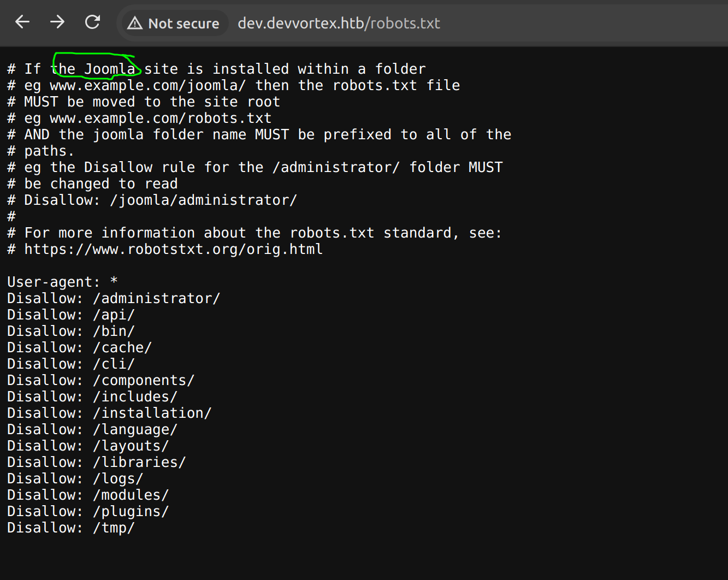The width and height of the screenshot is (728, 580).
Task: Click the Disallow /tmp/ line
Action: 70,528
